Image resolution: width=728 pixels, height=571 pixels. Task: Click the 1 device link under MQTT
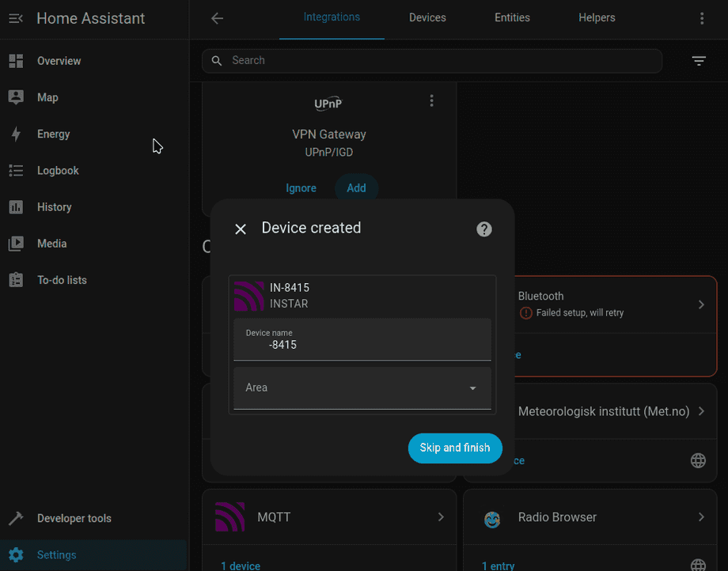tap(240, 565)
